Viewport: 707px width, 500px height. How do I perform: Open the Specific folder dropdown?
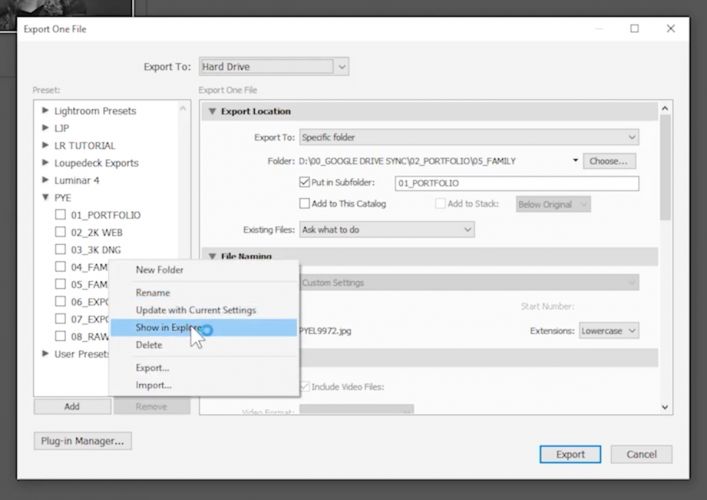coord(469,137)
